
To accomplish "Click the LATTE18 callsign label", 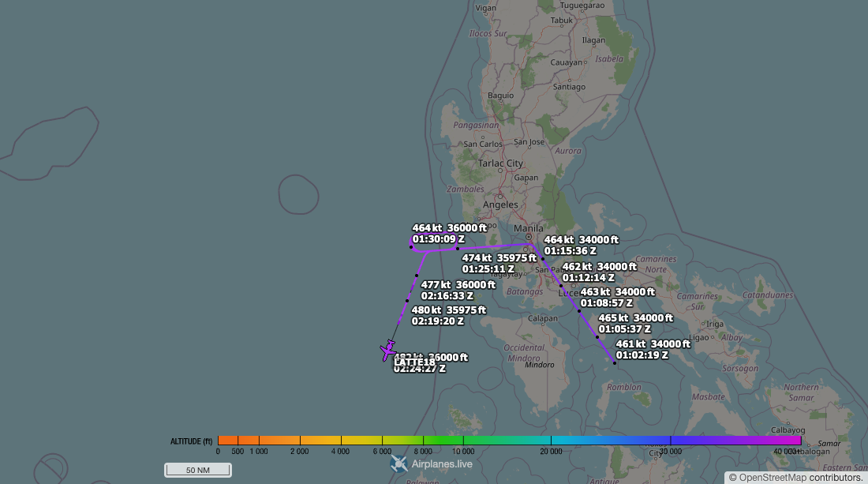I will click(414, 362).
